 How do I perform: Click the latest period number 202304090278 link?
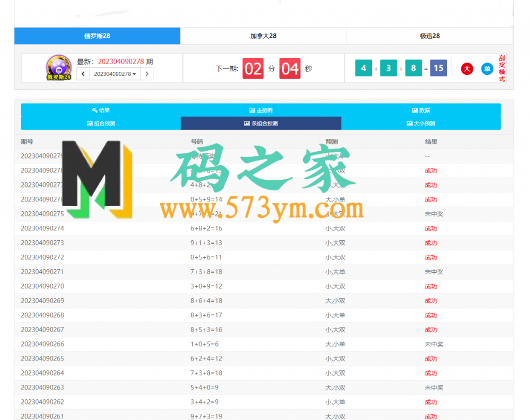point(121,61)
